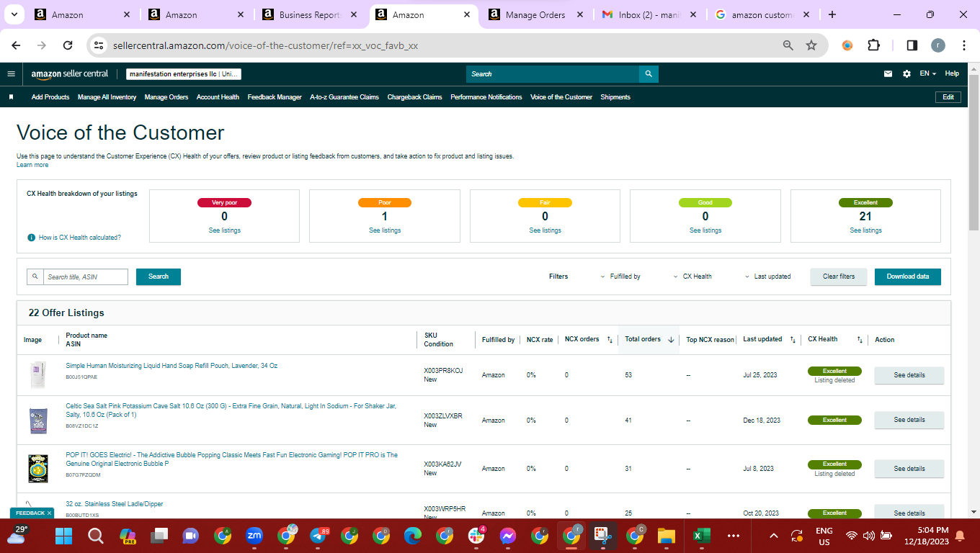Open Seller Central messages envelope icon
980x553 pixels.
888,73
